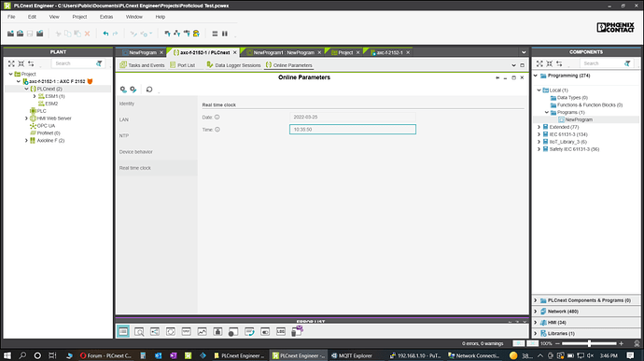Open the LOG panel icon in bottom bar
Viewport: 644px width, 361px height.
[281, 331]
